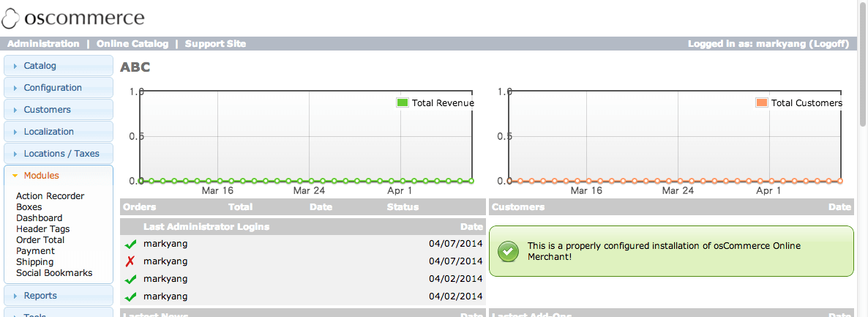The image size is (868, 317).
Task: Click the green circle checkmark installation icon
Action: coord(507,251)
